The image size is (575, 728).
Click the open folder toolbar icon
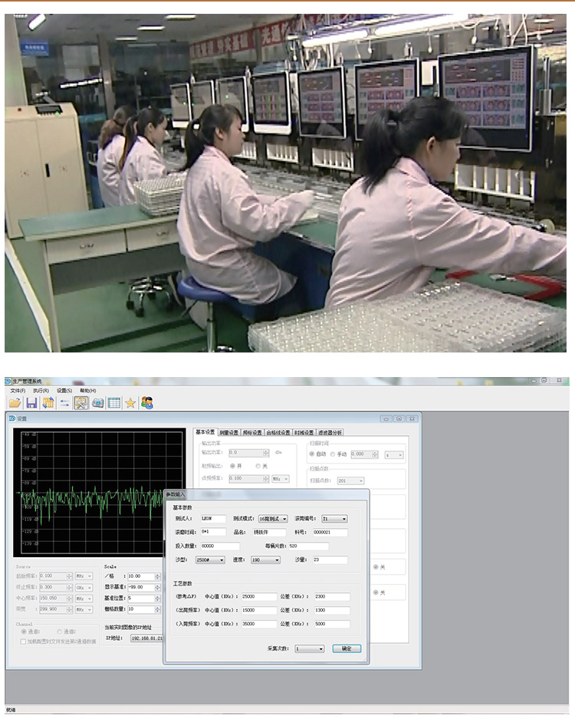[15, 402]
